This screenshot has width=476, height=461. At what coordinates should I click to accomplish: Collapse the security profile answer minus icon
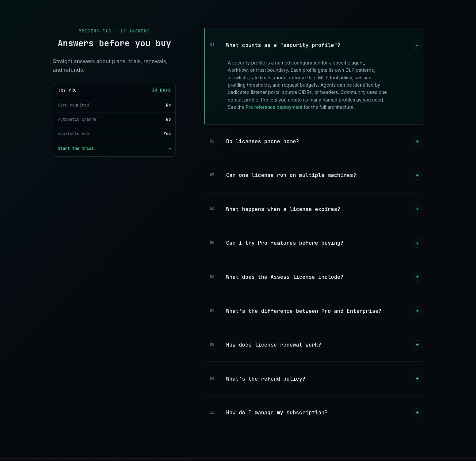tap(417, 45)
